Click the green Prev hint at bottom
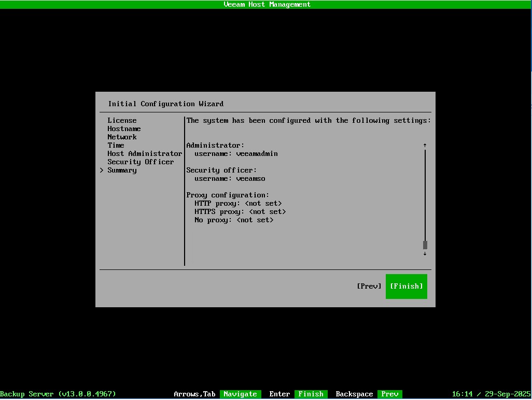This screenshot has width=532, height=400. [389, 394]
